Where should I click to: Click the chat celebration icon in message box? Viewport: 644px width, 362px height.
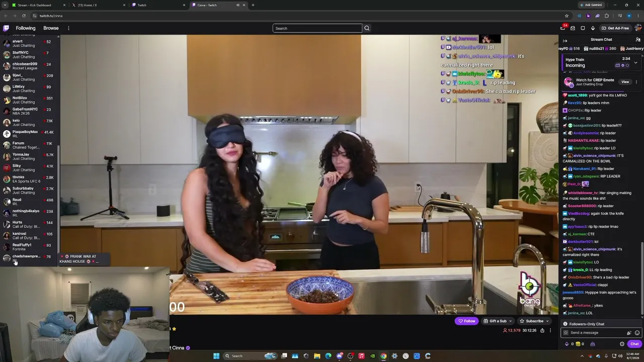tap(629, 333)
